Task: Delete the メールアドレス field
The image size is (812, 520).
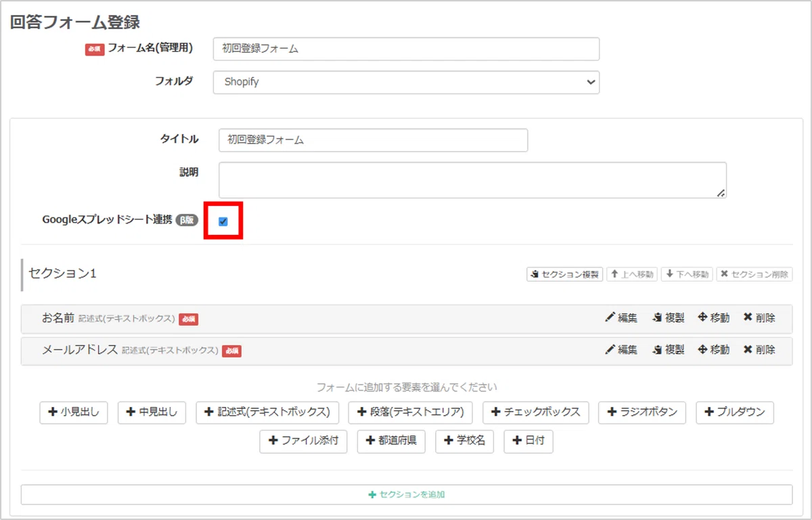Action: pos(759,350)
